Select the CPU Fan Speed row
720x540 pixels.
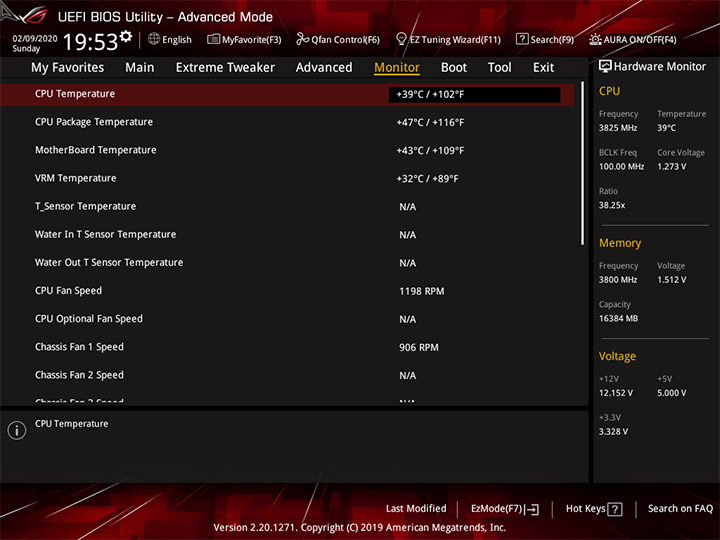[x=287, y=291]
